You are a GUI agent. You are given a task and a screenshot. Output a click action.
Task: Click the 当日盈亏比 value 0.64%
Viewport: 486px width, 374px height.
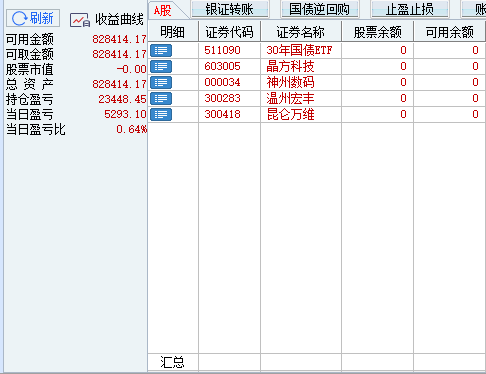[x=132, y=129]
